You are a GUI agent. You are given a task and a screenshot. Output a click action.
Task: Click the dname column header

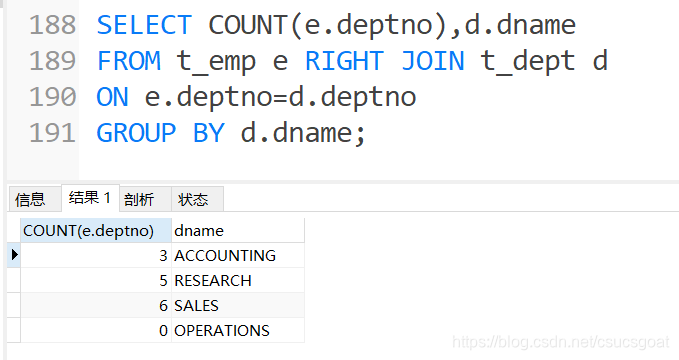pos(238,230)
